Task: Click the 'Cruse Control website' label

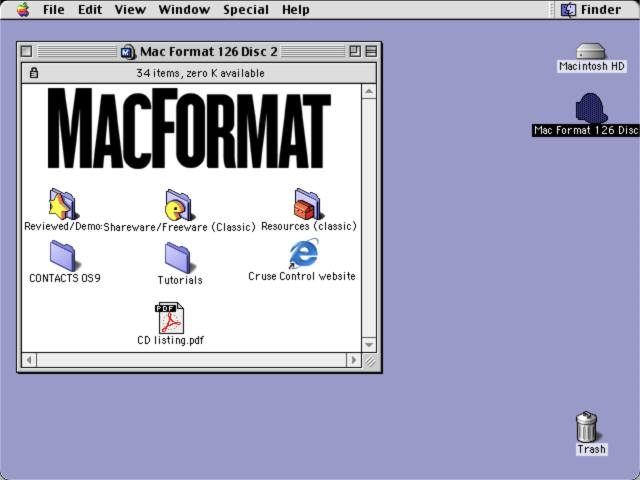Action: click(x=302, y=276)
